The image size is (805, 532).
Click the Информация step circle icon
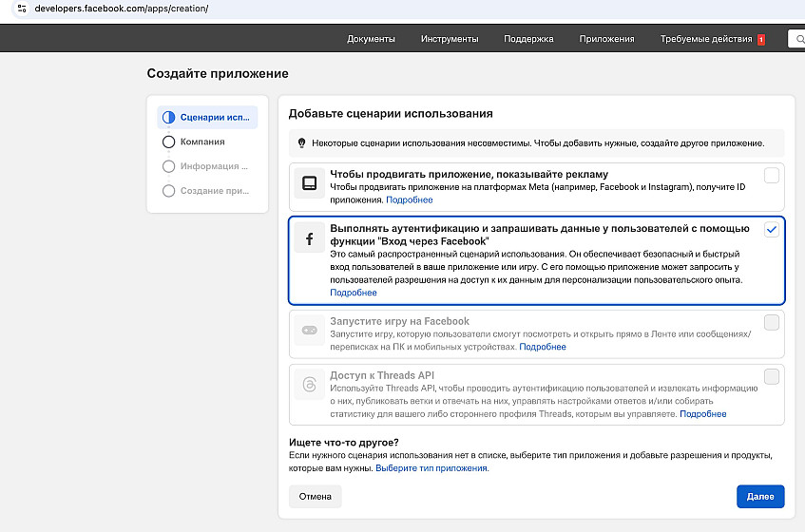click(168, 166)
